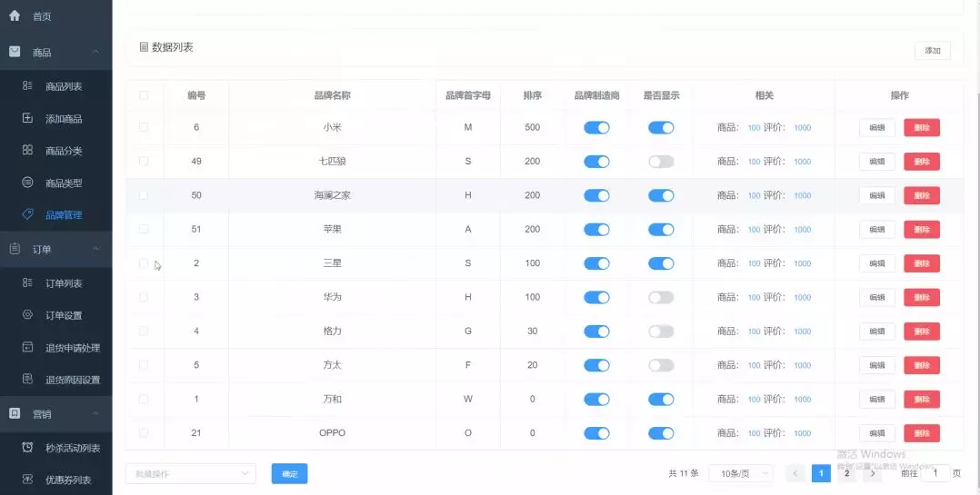Click 商品 count 100 link for 苹果
Viewport: 980px width, 495px height.
[755, 229]
